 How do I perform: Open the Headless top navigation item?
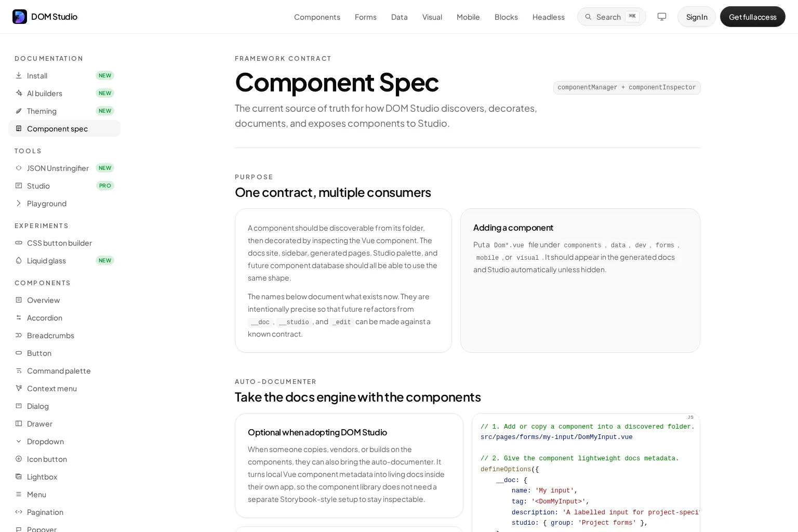[549, 17]
